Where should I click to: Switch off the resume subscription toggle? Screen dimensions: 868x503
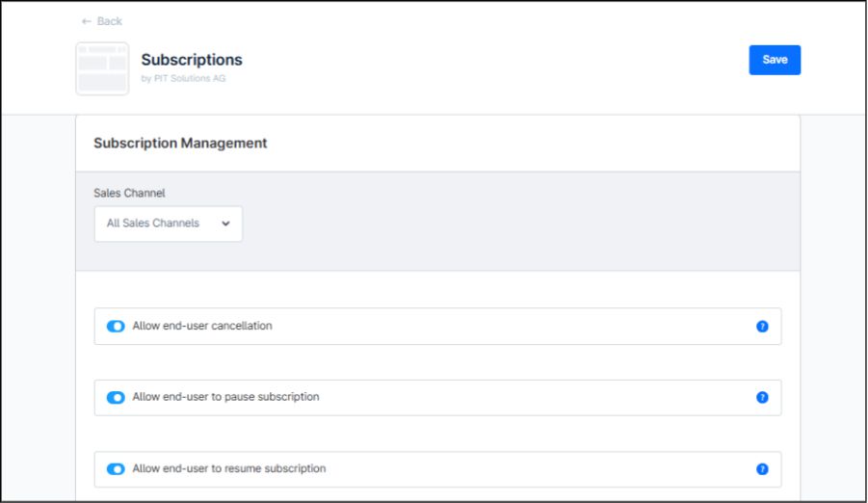pyautogui.click(x=116, y=469)
